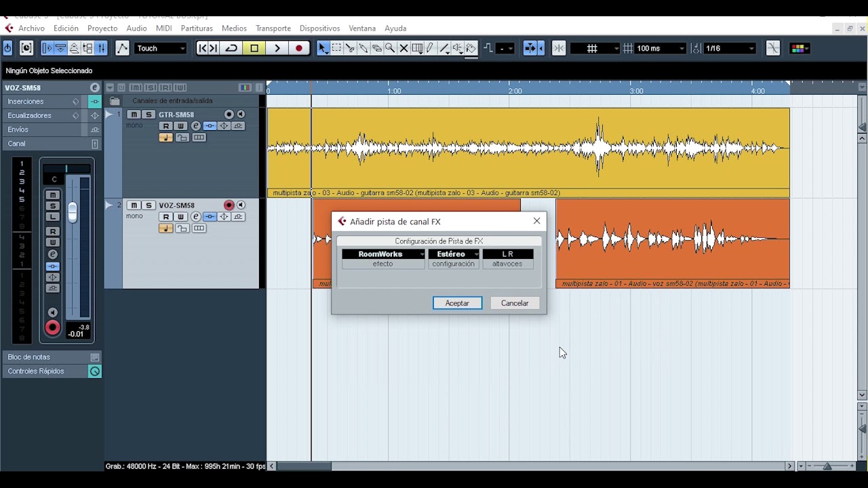Click the channel volume fader handle

point(72,212)
